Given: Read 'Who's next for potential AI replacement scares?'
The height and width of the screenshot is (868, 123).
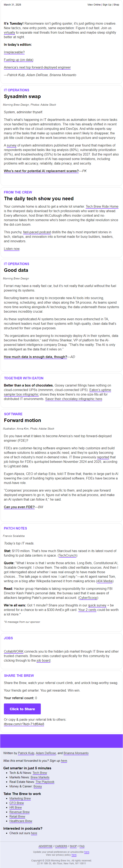Looking at the screenshot, I should (x=41, y=171).
